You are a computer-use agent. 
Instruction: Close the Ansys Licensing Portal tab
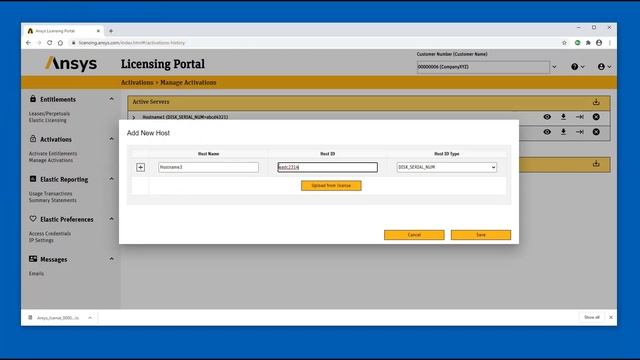click(x=98, y=31)
